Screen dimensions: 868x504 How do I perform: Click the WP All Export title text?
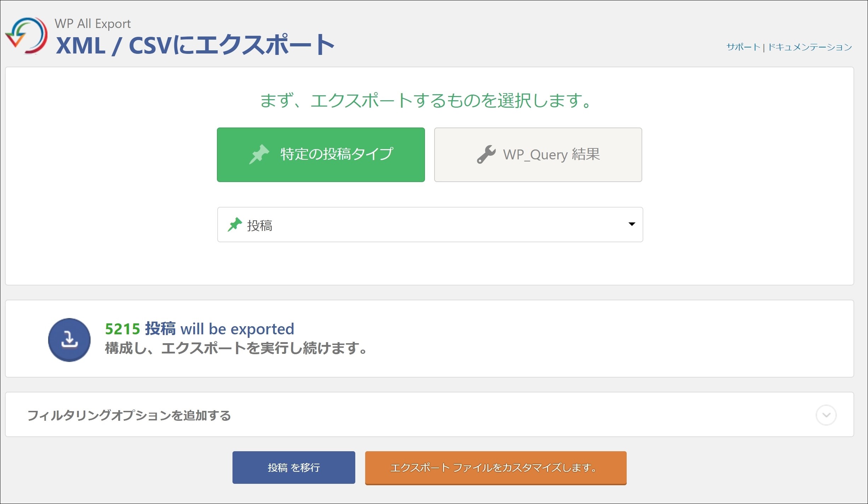pyautogui.click(x=93, y=24)
